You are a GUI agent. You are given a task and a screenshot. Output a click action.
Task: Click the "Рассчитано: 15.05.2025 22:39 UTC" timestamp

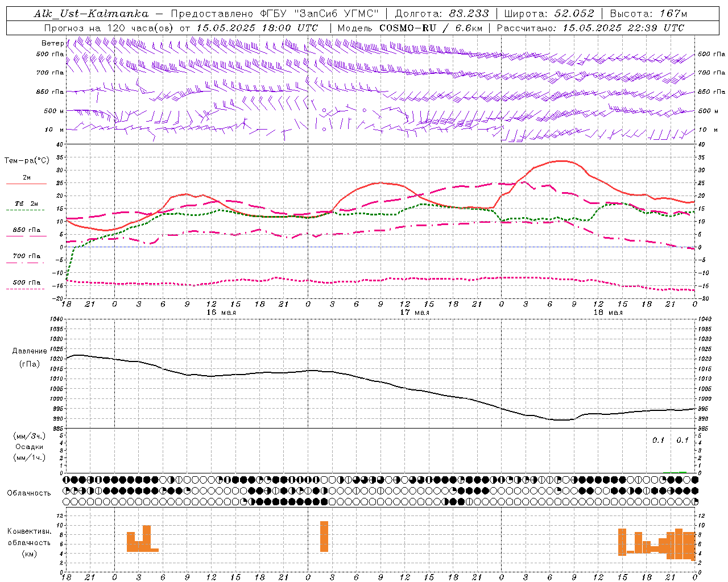(x=590, y=28)
